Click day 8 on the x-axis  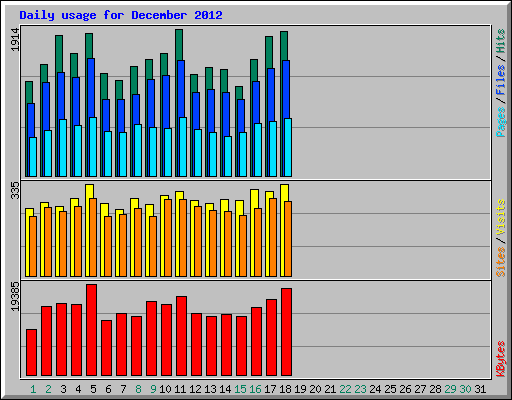(x=138, y=389)
